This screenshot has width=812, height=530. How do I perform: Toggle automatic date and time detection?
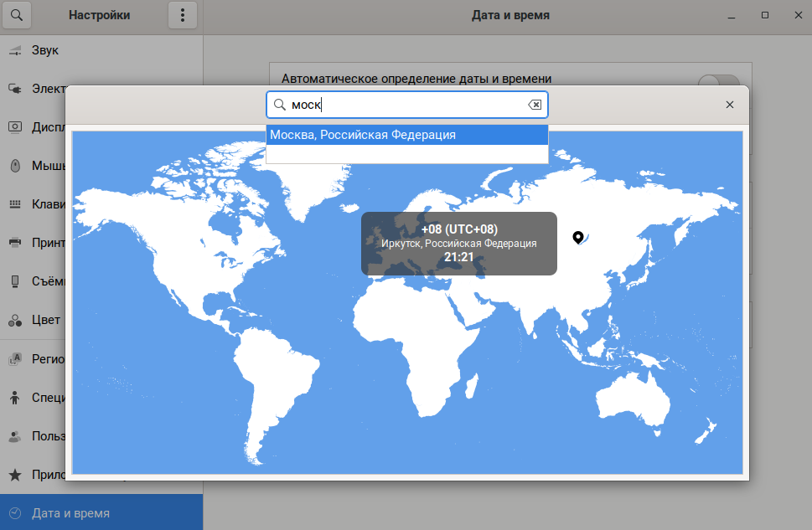(x=719, y=82)
